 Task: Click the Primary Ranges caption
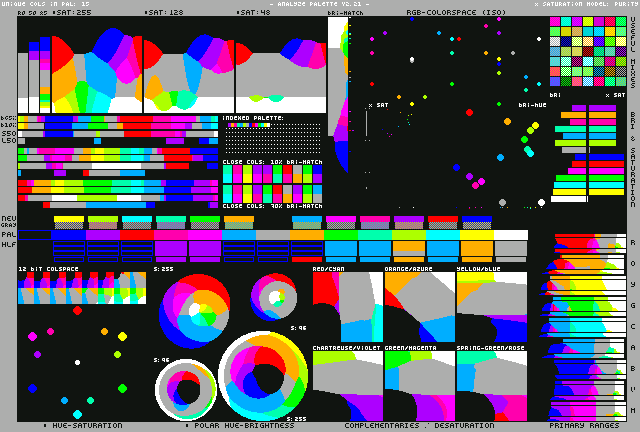click(x=581, y=425)
